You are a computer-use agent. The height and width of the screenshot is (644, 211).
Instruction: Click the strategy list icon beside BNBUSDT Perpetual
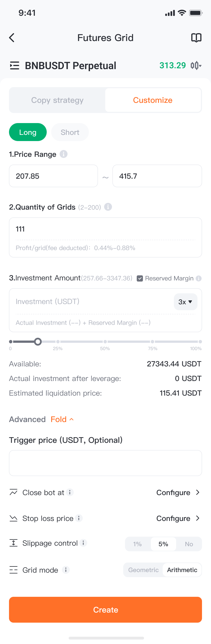pyautogui.click(x=15, y=65)
